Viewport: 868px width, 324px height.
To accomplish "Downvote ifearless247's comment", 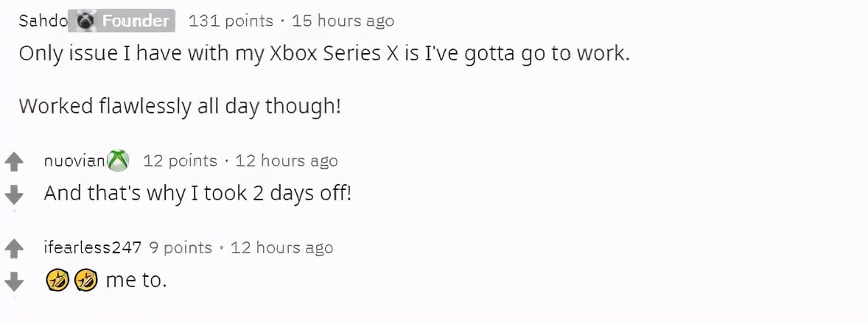I will (13, 281).
